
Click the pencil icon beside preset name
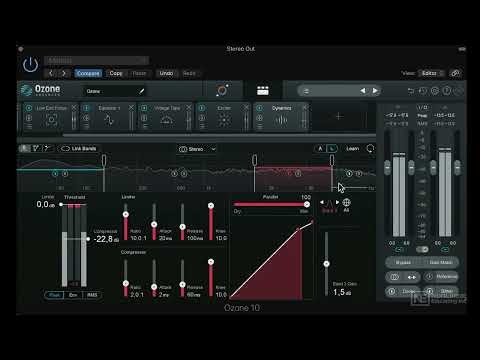point(142,91)
